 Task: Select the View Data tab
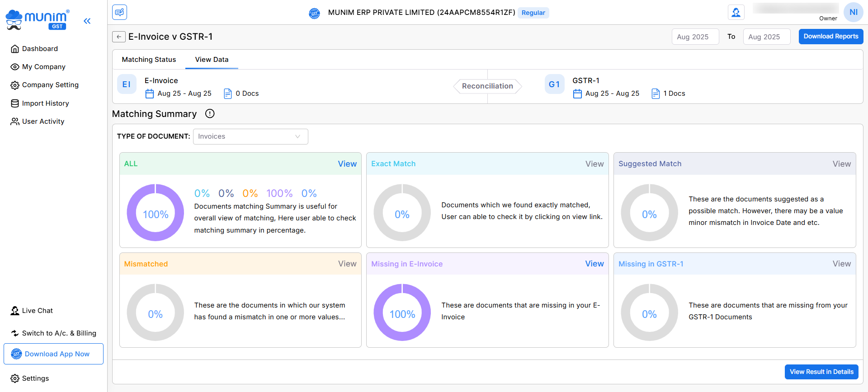tap(212, 60)
